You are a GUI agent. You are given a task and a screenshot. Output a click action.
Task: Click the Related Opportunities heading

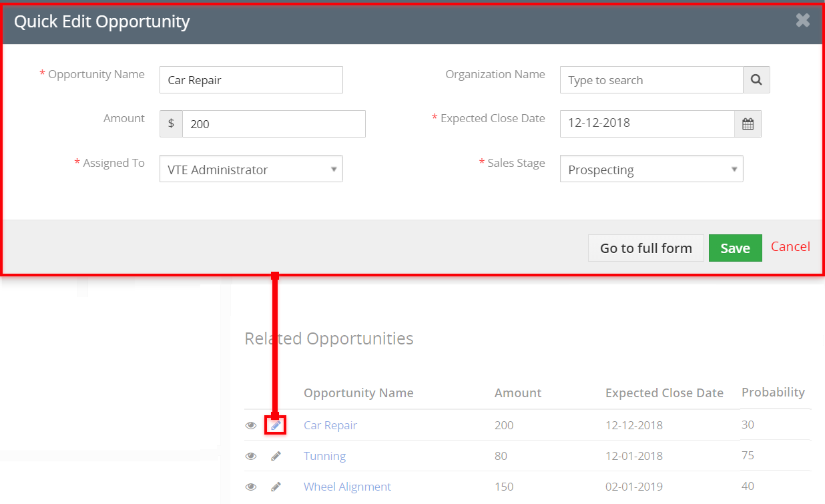329,338
